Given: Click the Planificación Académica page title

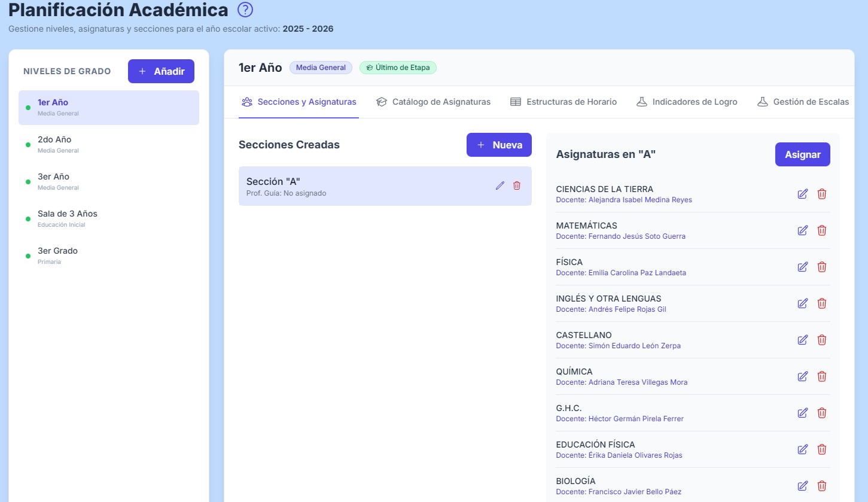Looking at the screenshot, I should pos(118,10).
